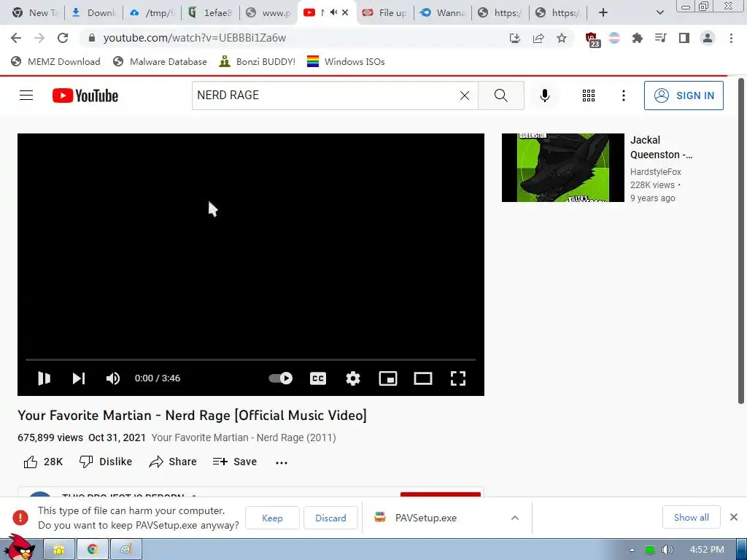Expand PAVSetup.exe download options chevron
The width and height of the screenshot is (747, 560).
[514, 518]
